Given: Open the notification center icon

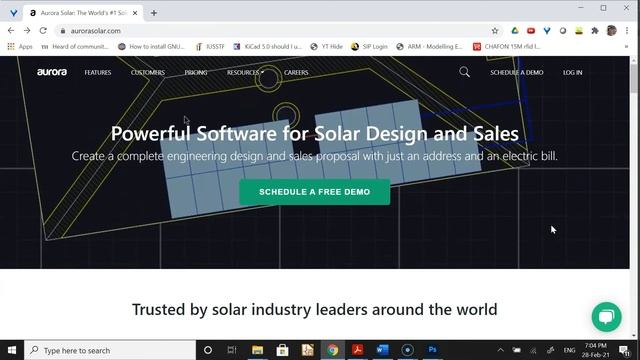Looking at the screenshot, I should point(624,350).
